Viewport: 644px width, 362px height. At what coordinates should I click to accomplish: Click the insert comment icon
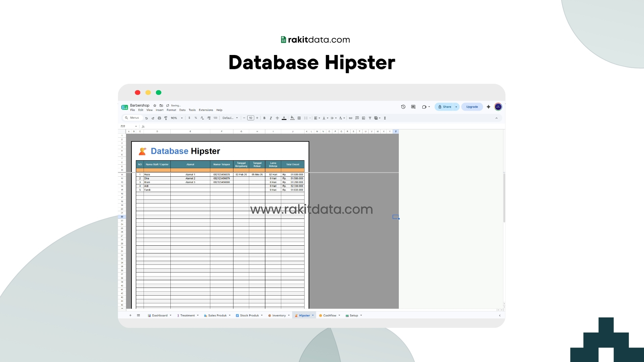357,118
